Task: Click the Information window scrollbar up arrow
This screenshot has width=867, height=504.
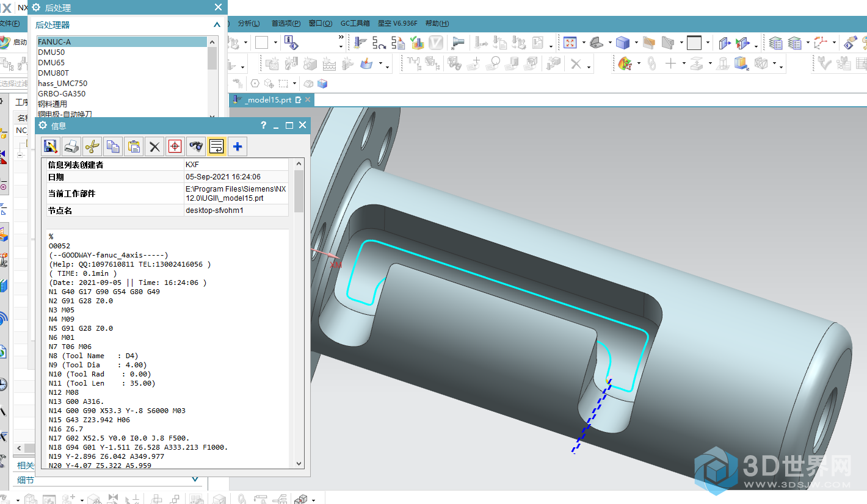Action: click(299, 164)
